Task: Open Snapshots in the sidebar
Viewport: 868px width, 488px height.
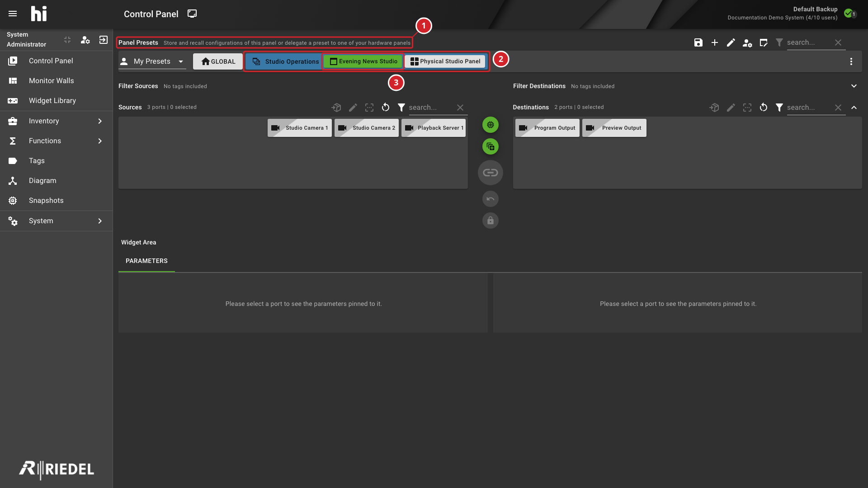Action: pos(57,201)
